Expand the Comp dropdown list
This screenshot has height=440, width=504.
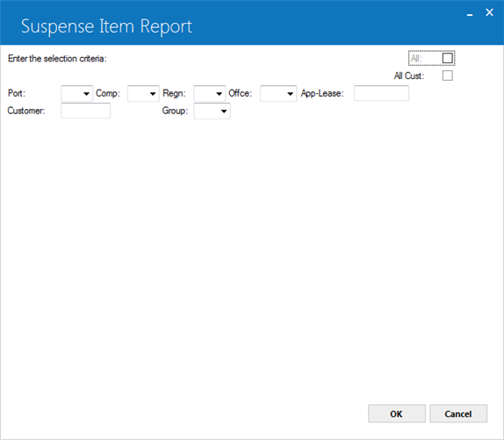click(153, 94)
